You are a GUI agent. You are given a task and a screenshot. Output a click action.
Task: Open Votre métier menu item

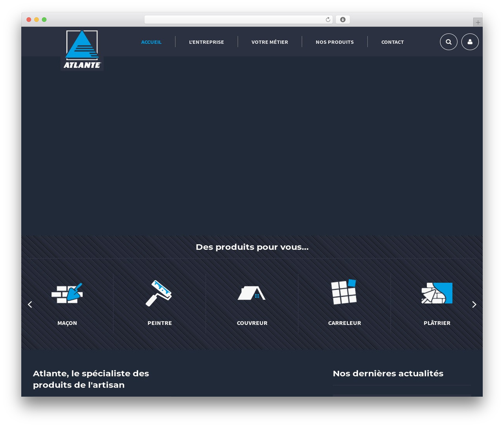[x=270, y=42]
